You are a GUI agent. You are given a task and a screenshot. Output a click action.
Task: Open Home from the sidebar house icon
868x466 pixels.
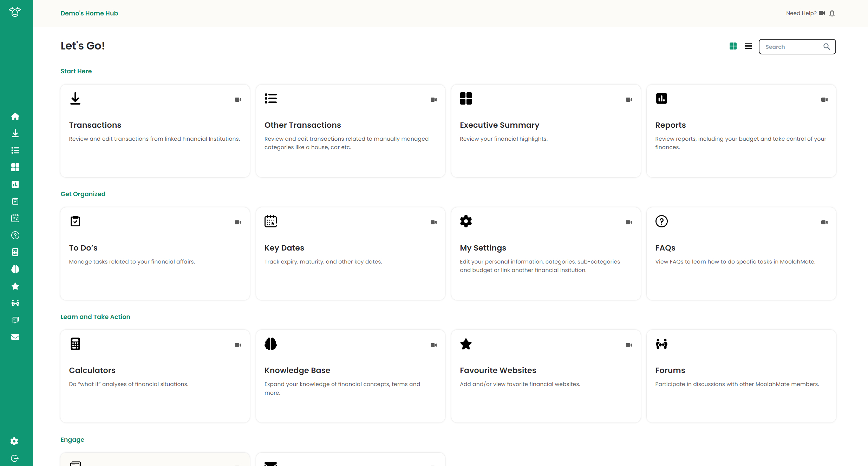tap(15, 116)
